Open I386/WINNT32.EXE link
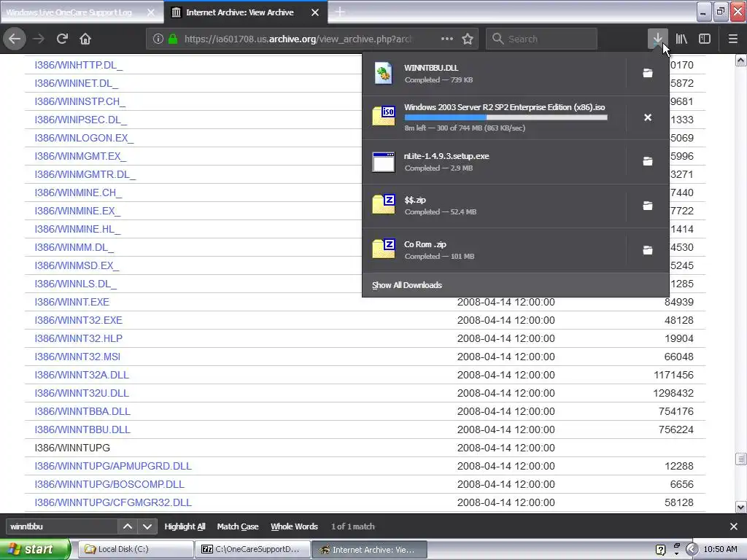The image size is (747, 560). (x=79, y=320)
